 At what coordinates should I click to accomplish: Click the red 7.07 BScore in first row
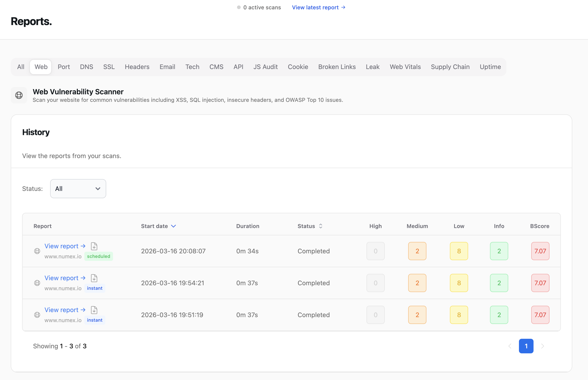pyautogui.click(x=540, y=251)
